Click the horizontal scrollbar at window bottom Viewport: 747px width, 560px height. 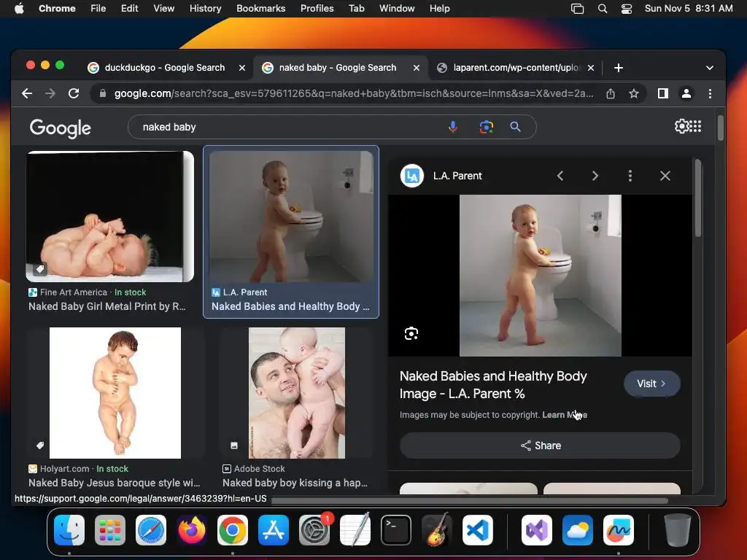[x=469, y=500]
